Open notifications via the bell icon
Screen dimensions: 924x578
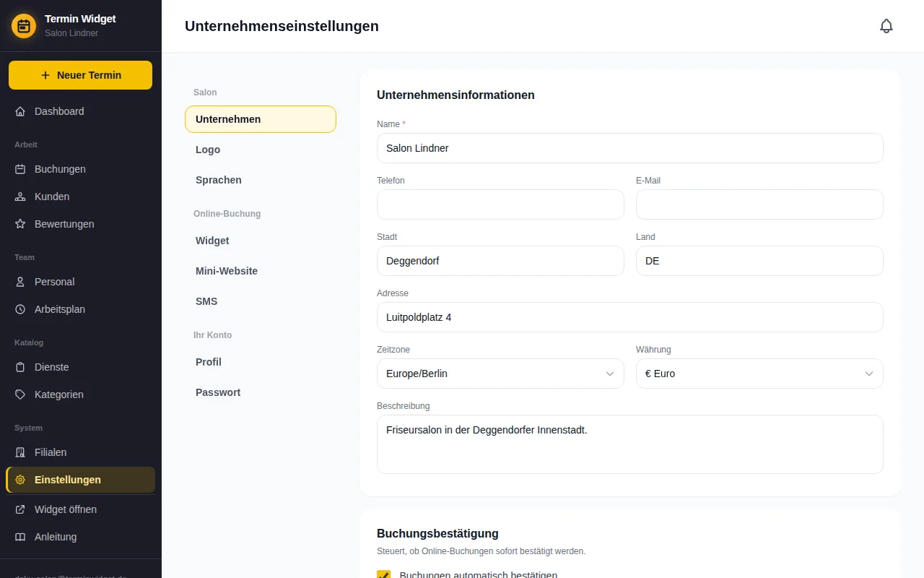(x=886, y=26)
